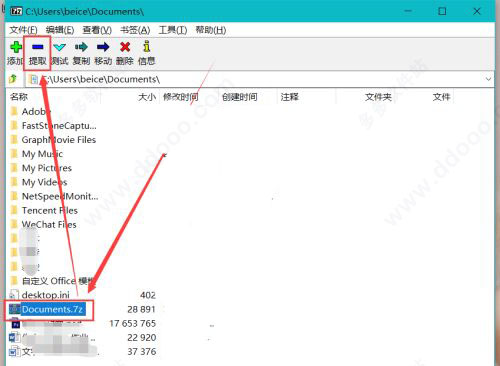Image resolution: width=500 pixels, height=366 pixels.
Task: Select the WeChat Files folder
Action: pyautogui.click(x=49, y=225)
